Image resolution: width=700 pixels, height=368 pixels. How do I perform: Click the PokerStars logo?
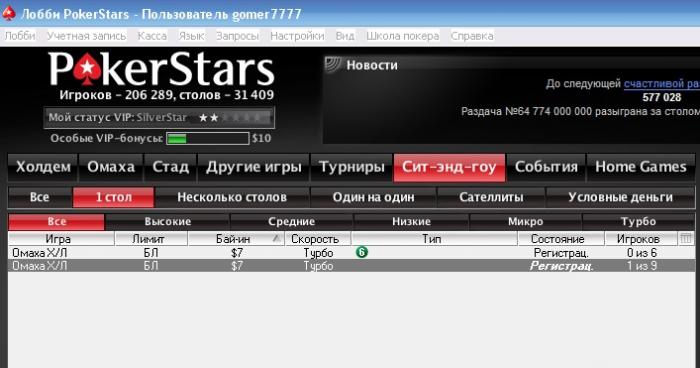coord(162,69)
